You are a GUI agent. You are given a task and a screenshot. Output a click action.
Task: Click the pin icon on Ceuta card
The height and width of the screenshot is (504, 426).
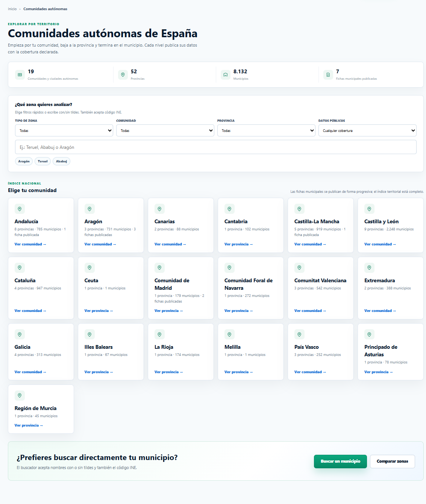pos(89,268)
